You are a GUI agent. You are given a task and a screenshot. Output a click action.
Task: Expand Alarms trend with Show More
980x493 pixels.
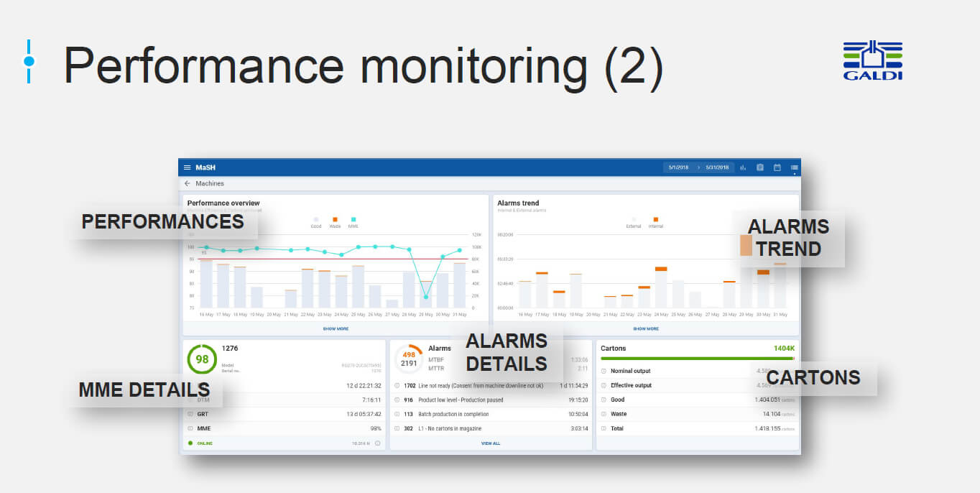pos(645,328)
